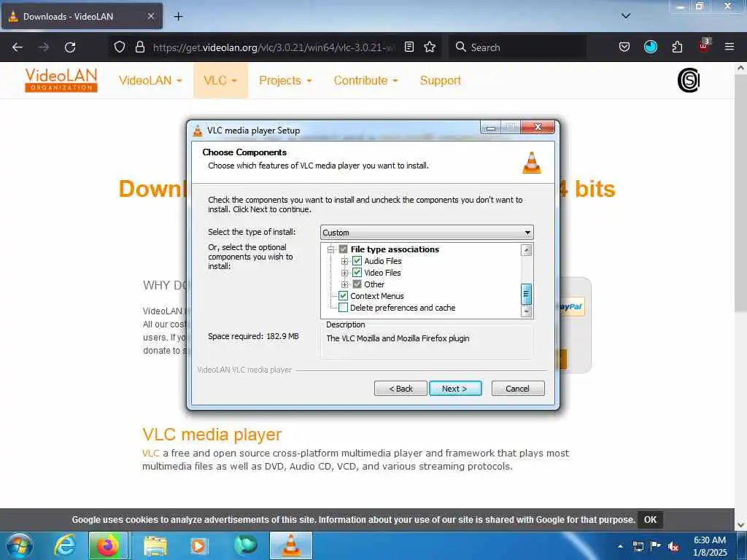Screen dimensions: 747x560
Task: Open Windows Media Player taskbar icon
Action: point(199,546)
